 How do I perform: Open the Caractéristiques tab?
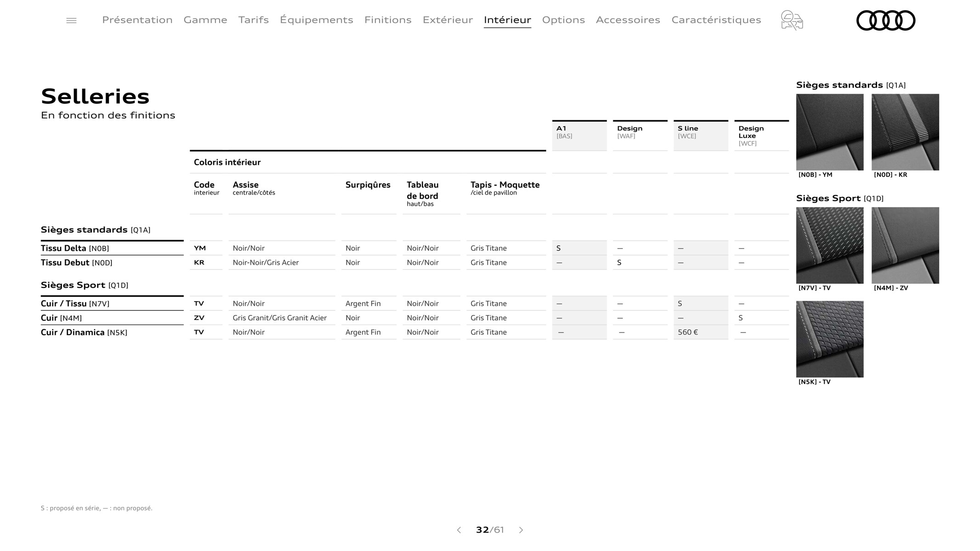coord(716,20)
